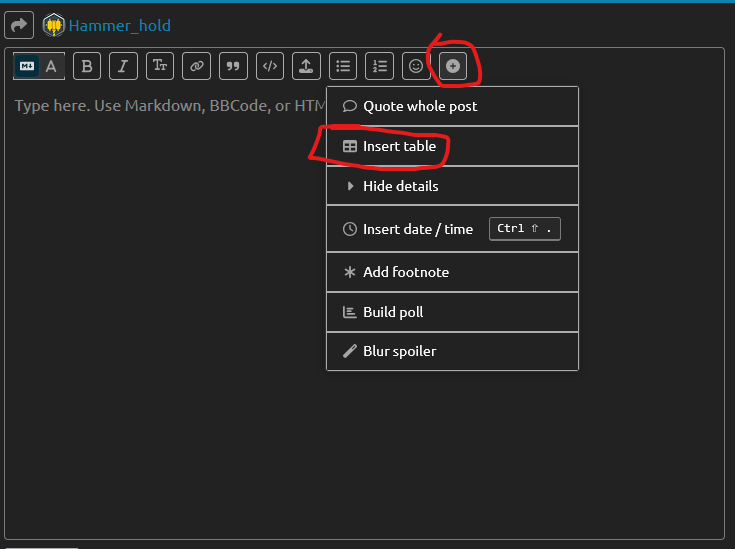735x549 pixels.
Task: Choose Blur spoiler
Action: [x=452, y=351]
